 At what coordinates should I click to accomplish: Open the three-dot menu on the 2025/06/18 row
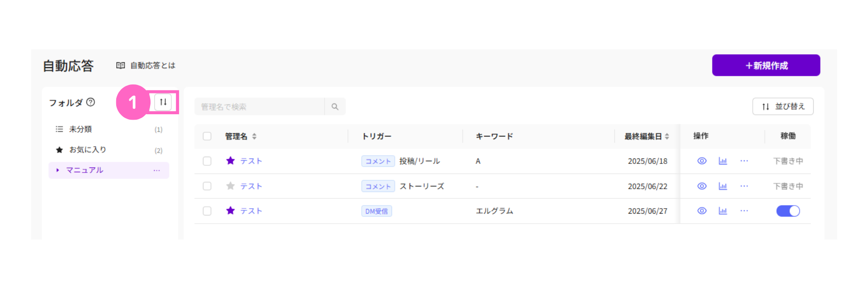click(744, 161)
